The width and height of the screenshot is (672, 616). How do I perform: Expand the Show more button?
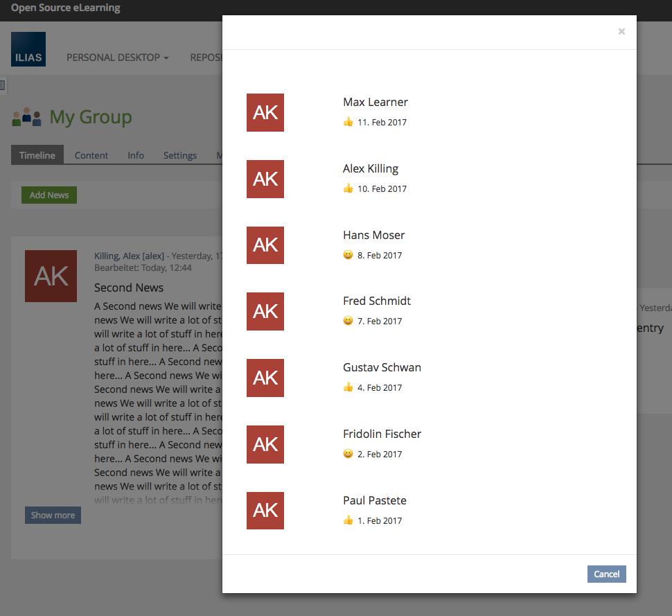(53, 516)
